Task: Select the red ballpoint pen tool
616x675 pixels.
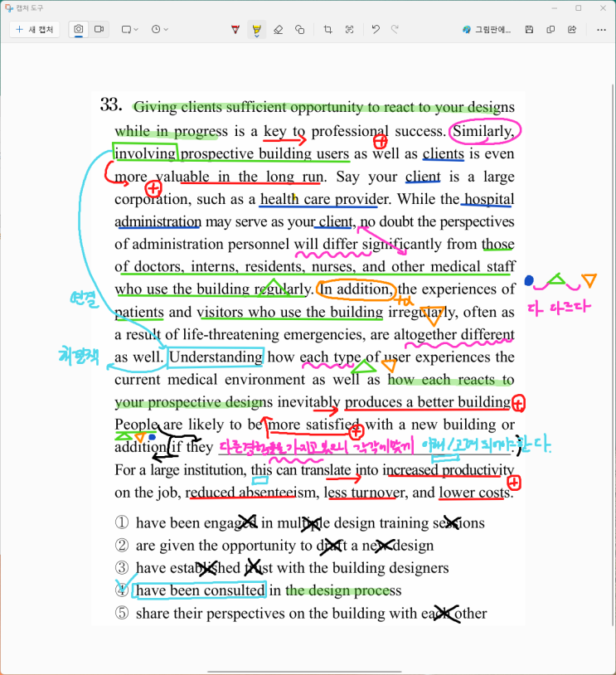Action: click(x=235, y=29)
